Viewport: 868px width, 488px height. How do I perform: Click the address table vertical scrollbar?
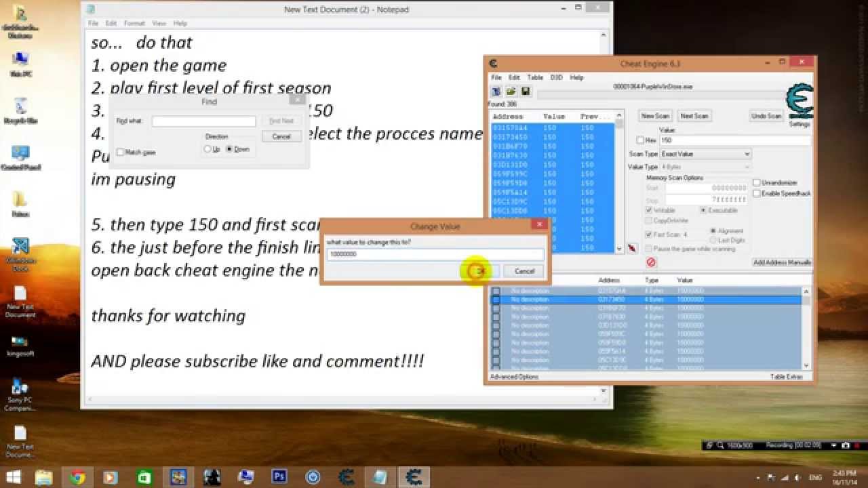[807, 328]
